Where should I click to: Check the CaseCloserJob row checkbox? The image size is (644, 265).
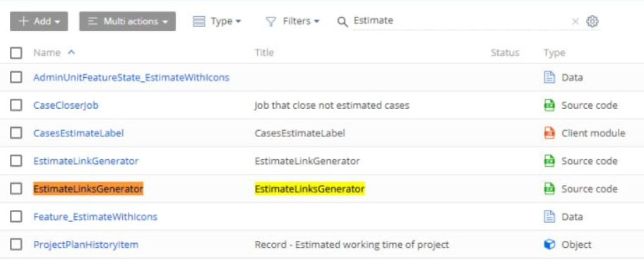[x=16, y=105]
